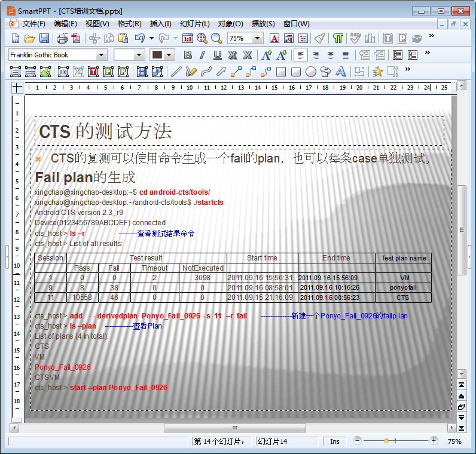Draw an ellipse shape
The height and width of the screenshot is (454, 476).
[x=311, y=72]
